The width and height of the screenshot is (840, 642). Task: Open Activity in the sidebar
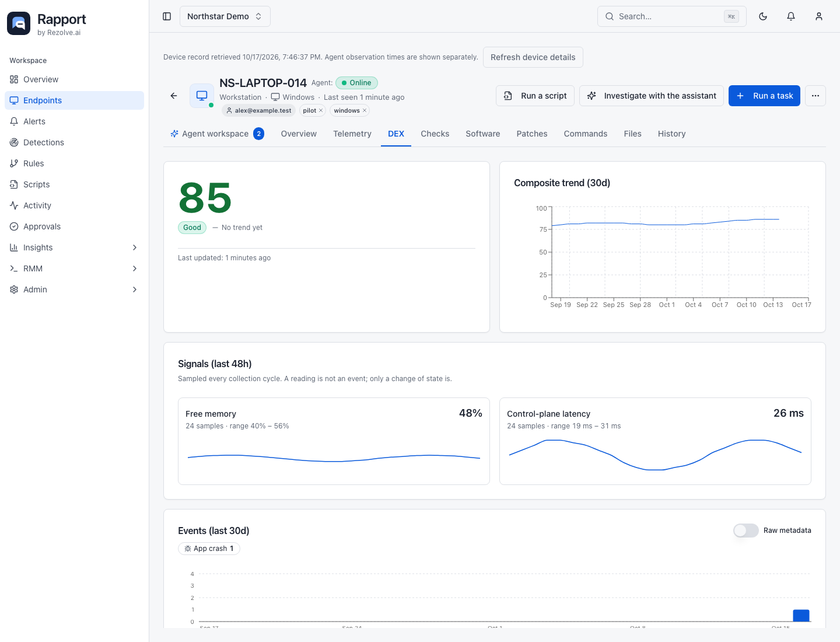click(x=74, y=205)
